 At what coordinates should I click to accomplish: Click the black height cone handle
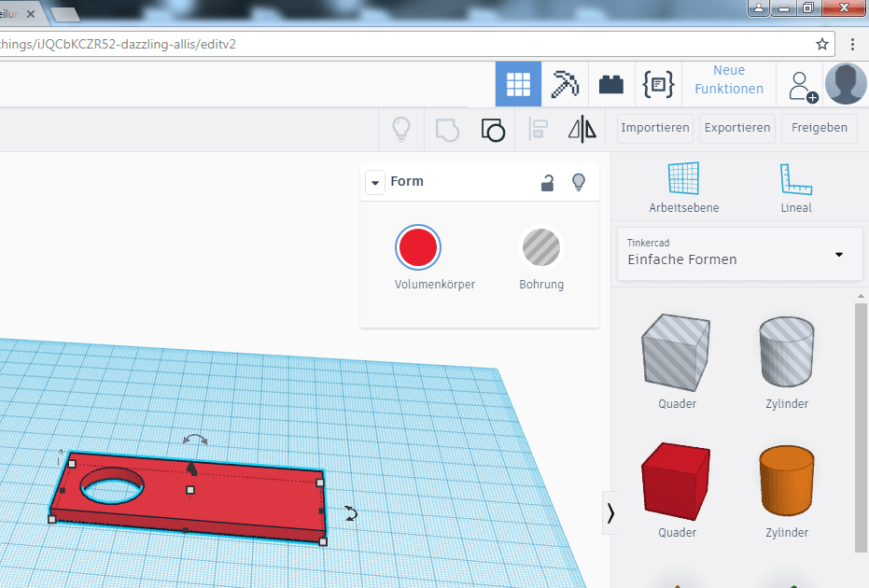(191, 469)
